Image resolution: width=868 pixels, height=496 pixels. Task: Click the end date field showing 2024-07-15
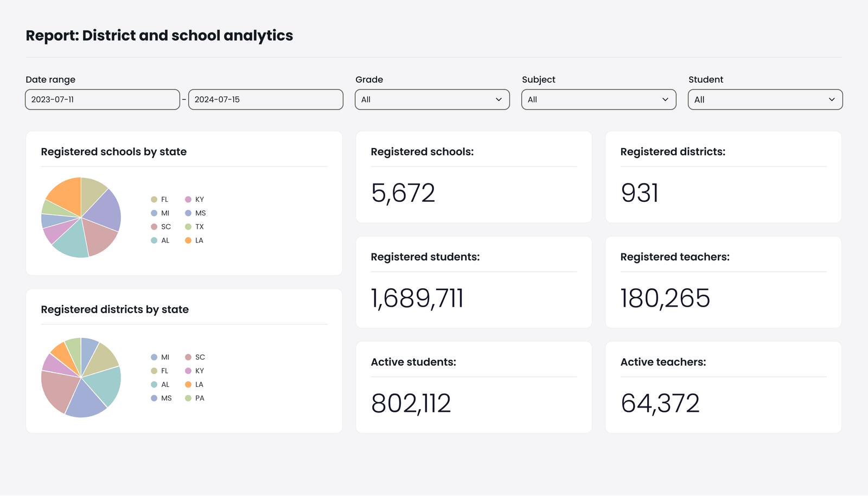coord(265,99)
